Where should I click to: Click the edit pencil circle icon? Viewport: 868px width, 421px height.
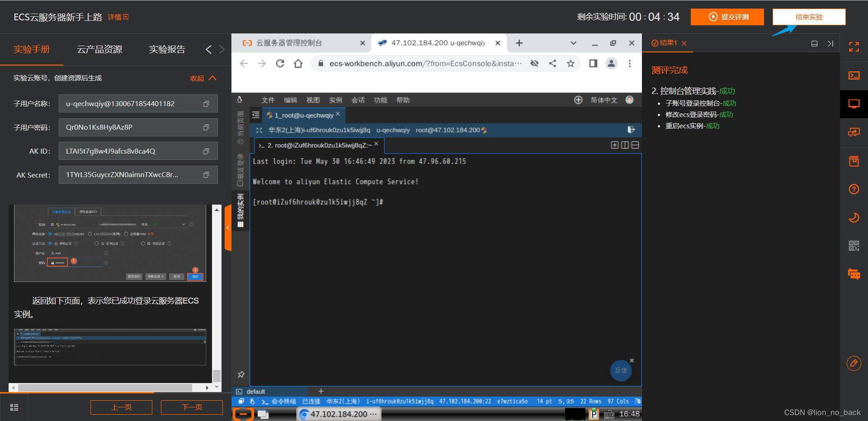tap(854, 363)
